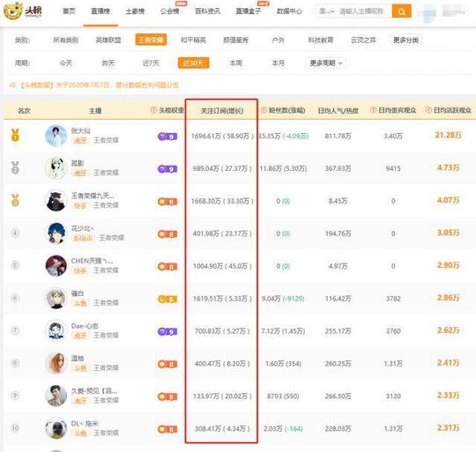476x452 pixels.
Task: Select the 颜值星秀 category filter
Action: click(x=236, y=40)
